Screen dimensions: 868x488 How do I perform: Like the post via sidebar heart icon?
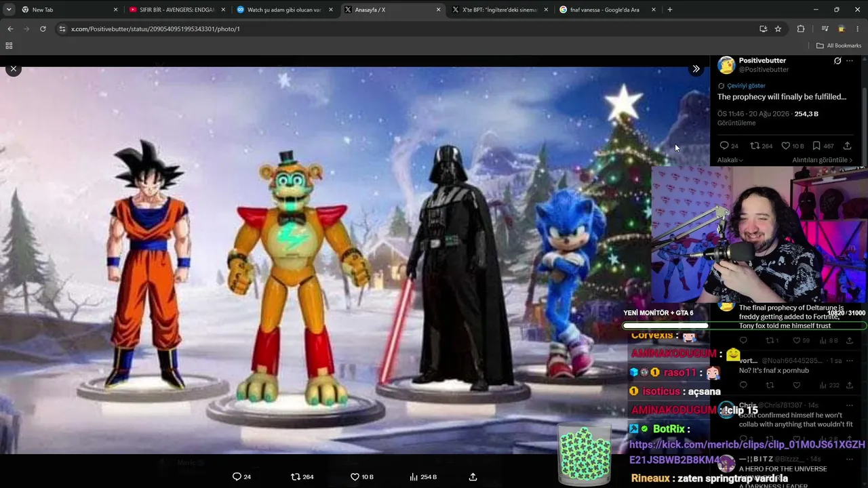tap(785, 146)
